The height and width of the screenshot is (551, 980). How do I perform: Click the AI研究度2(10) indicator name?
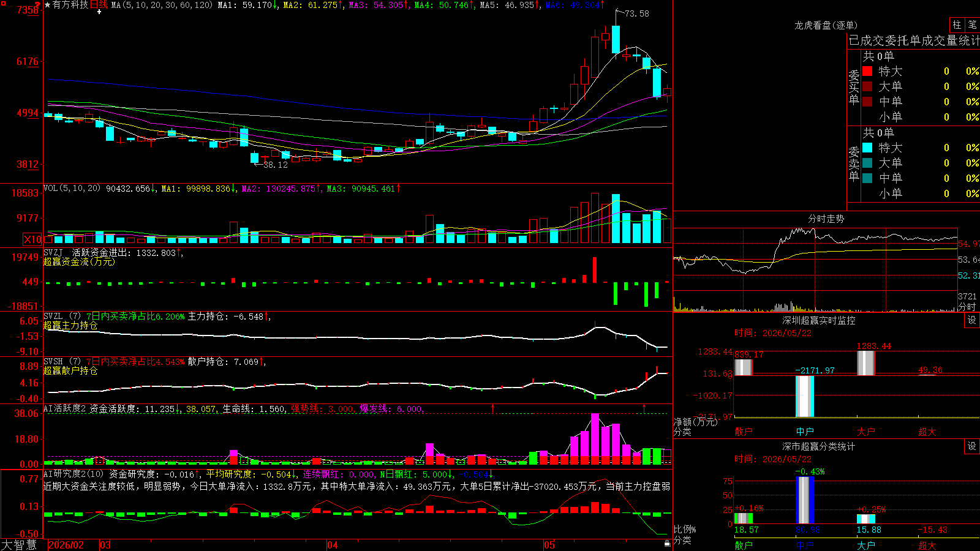(x=73, y=474)
